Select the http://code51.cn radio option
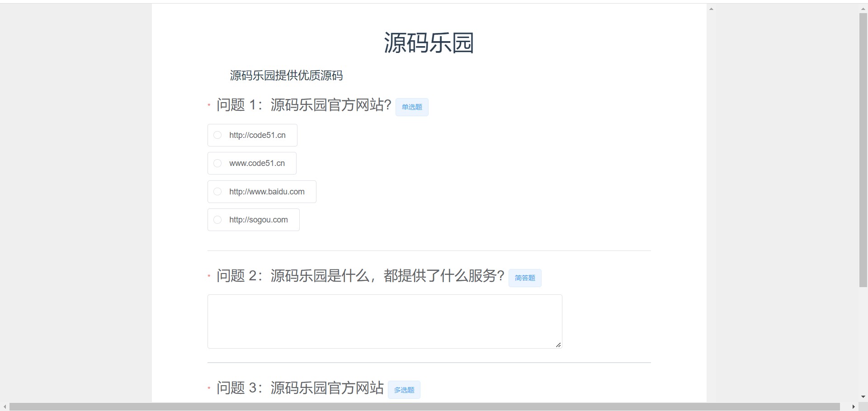 click(x=252, y=135)
